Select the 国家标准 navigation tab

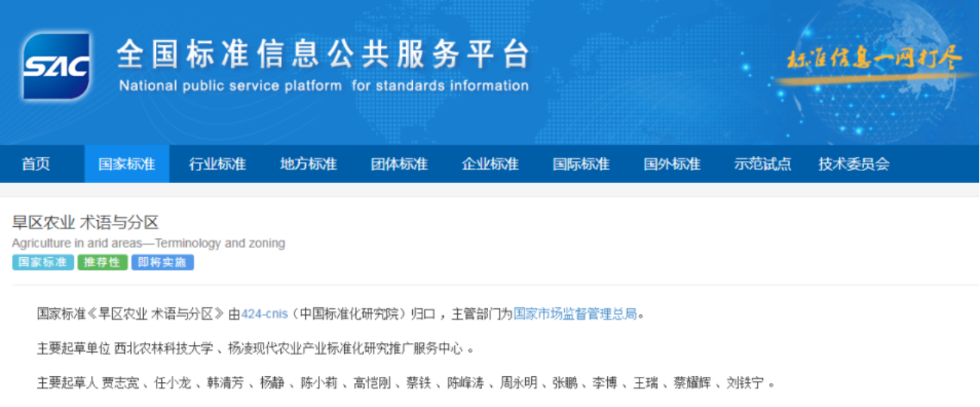127,164
